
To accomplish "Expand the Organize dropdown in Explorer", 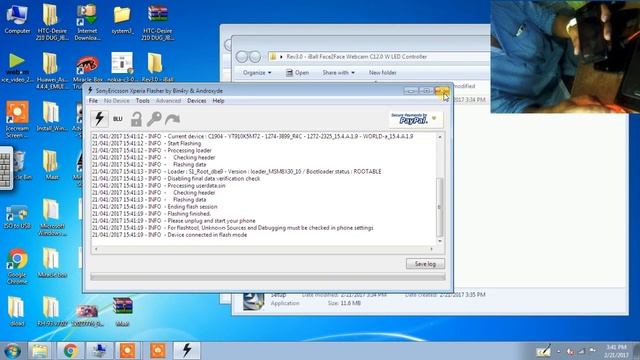I will point(257,73).
